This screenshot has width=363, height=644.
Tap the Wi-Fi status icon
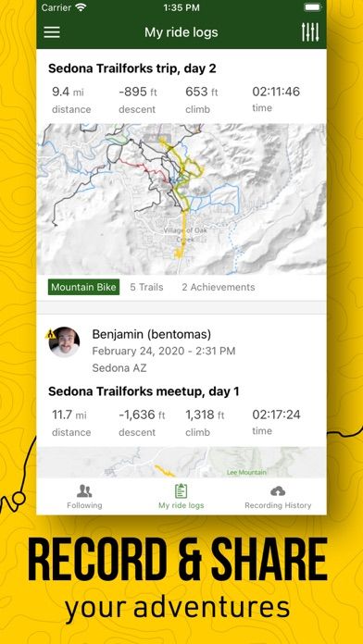(81, 7)
